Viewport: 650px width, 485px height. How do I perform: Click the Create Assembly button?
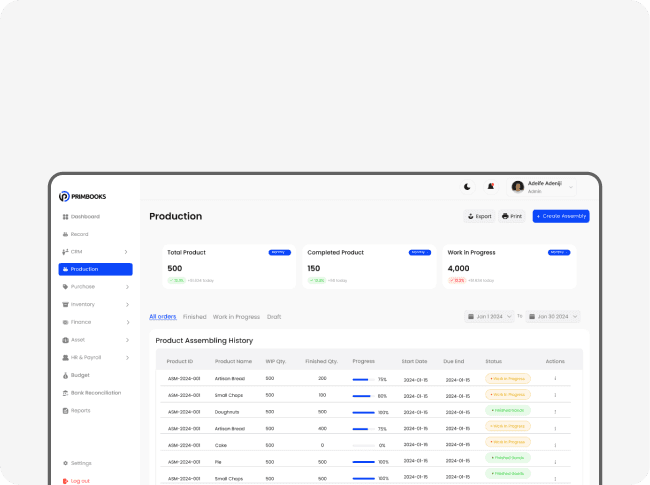click(x=561, y=216)
